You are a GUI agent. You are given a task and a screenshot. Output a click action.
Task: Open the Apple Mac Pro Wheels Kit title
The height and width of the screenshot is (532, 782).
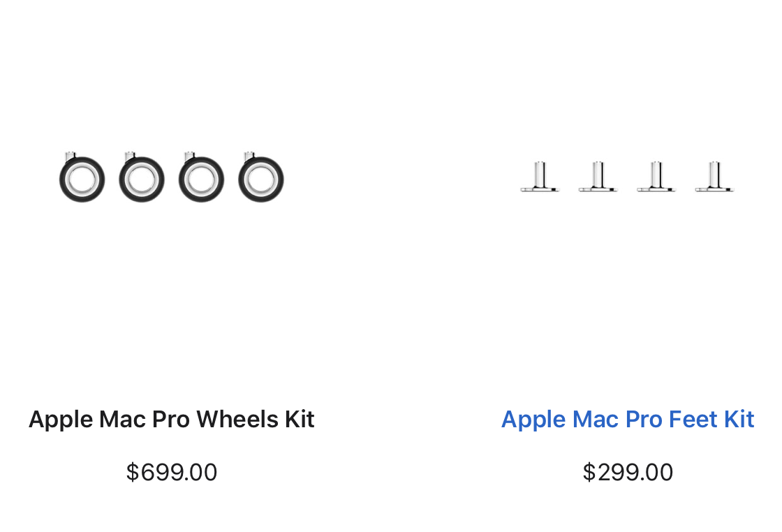click(172, 420)
